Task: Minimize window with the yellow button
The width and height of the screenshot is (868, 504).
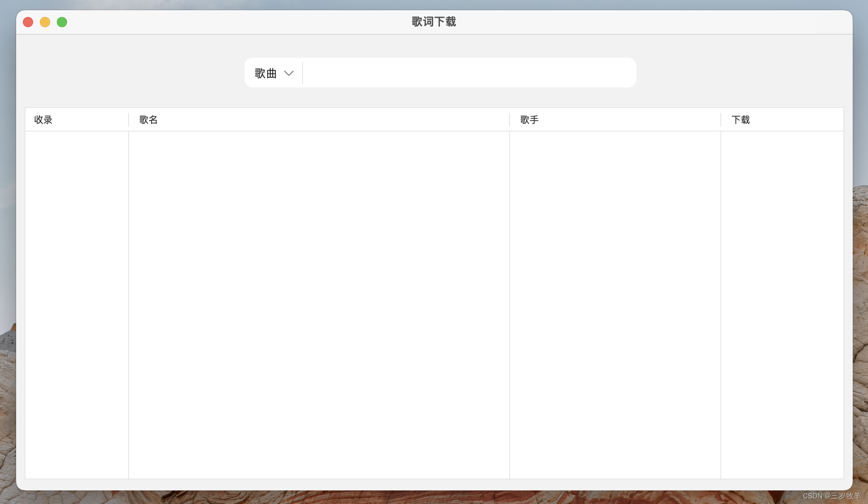Action: coord(45,22)
